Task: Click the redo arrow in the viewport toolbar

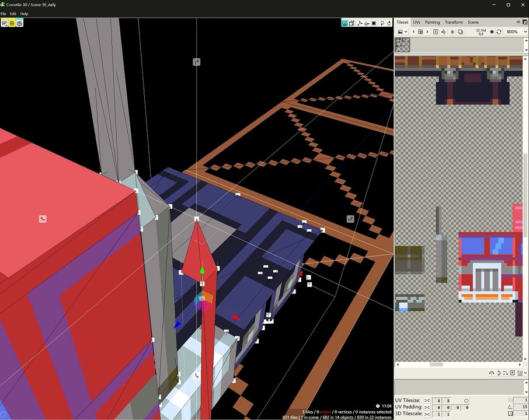Action: pyautogui.click(x=389, y=23)
